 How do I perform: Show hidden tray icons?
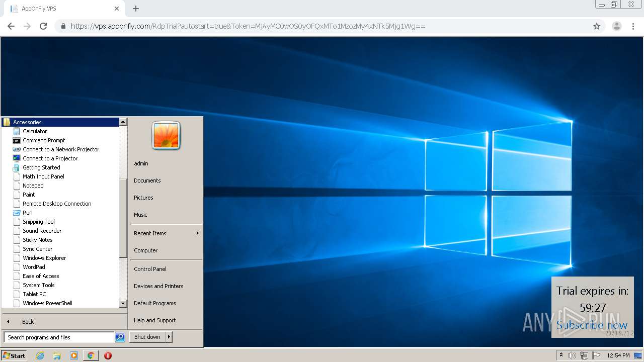(561, 355)
